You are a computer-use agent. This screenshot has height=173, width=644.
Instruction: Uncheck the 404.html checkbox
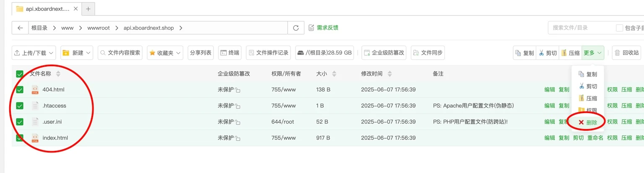click(20, 90)
